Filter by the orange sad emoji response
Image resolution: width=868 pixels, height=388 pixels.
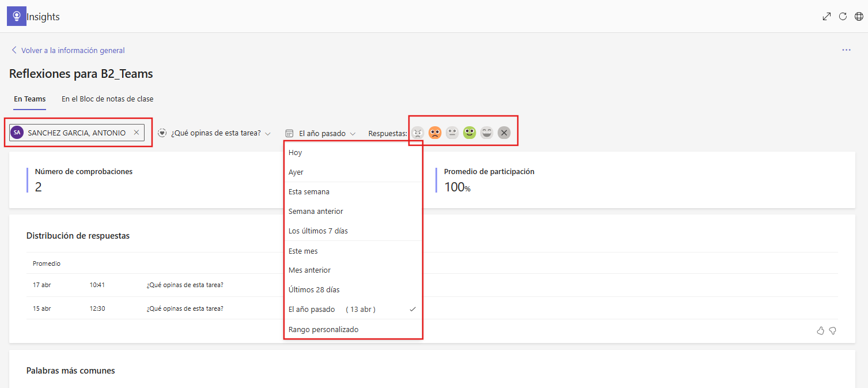(x=435, y=133)
